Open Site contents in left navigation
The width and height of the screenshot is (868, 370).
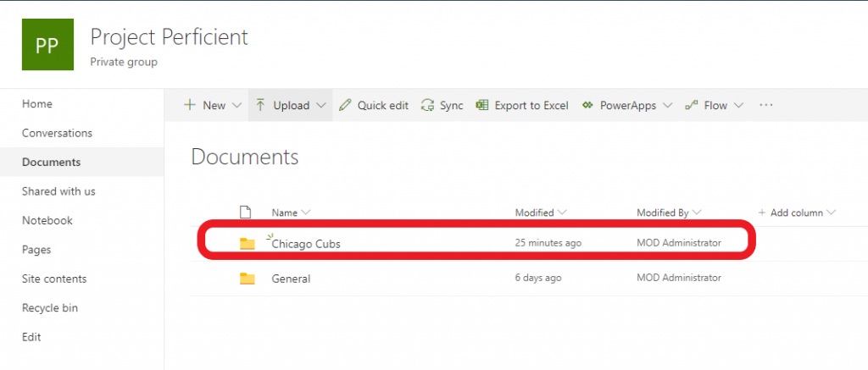[x=54, y=279]
